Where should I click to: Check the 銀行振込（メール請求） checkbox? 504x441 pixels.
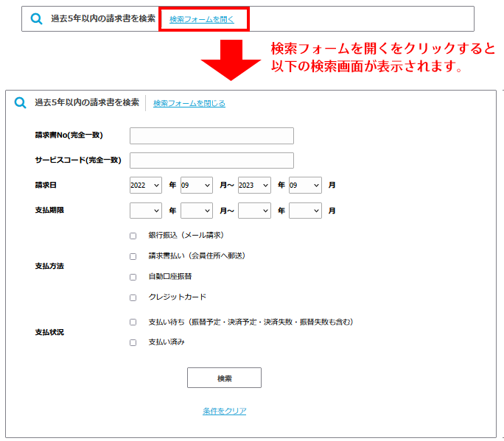click(x=133, y=236)
